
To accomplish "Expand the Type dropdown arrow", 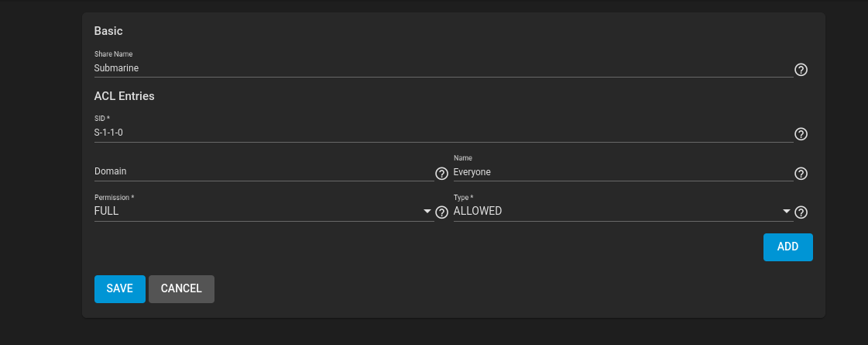I will 786,212.
